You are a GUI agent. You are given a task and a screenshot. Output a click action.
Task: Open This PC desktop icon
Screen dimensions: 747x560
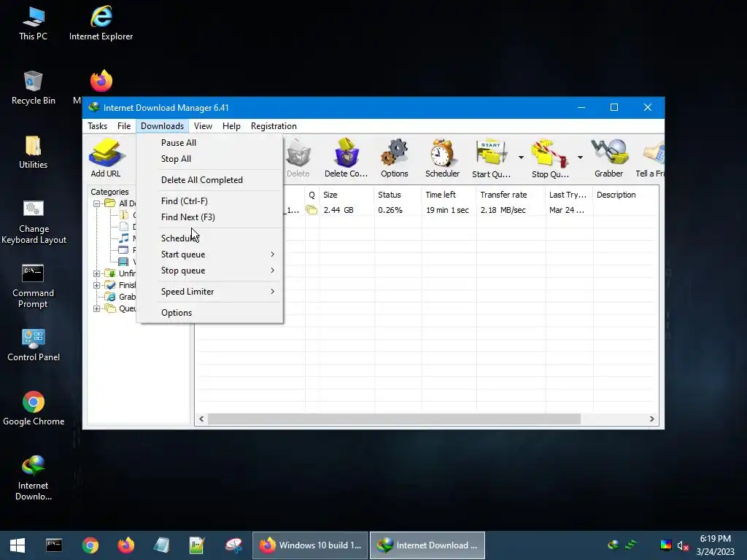click(33, 23)
